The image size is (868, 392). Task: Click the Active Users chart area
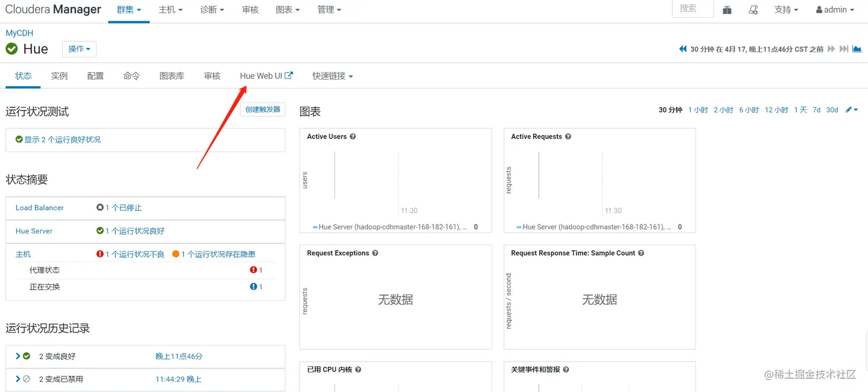click(396, 180)
